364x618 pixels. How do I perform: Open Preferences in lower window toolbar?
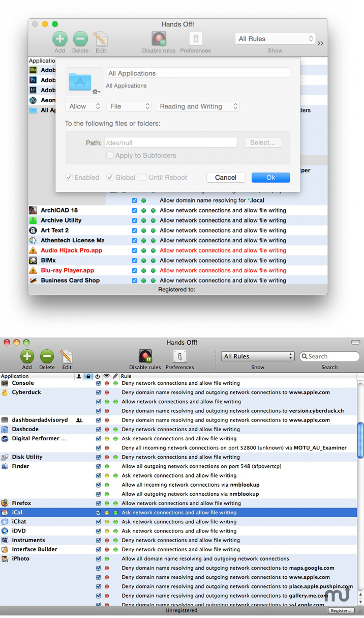(179, 356)
